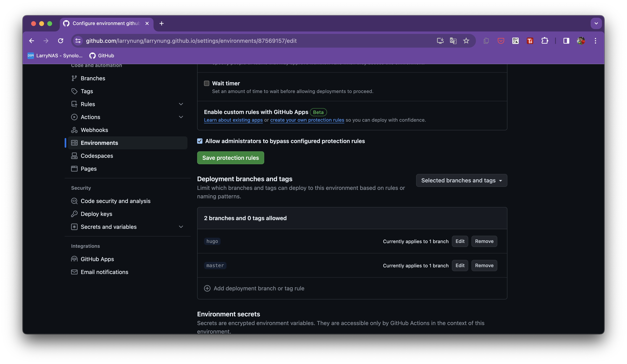Viewport: 627px width, 364px height.
Task: Open the Chrome three-dot menu
Action: [595, 41]
